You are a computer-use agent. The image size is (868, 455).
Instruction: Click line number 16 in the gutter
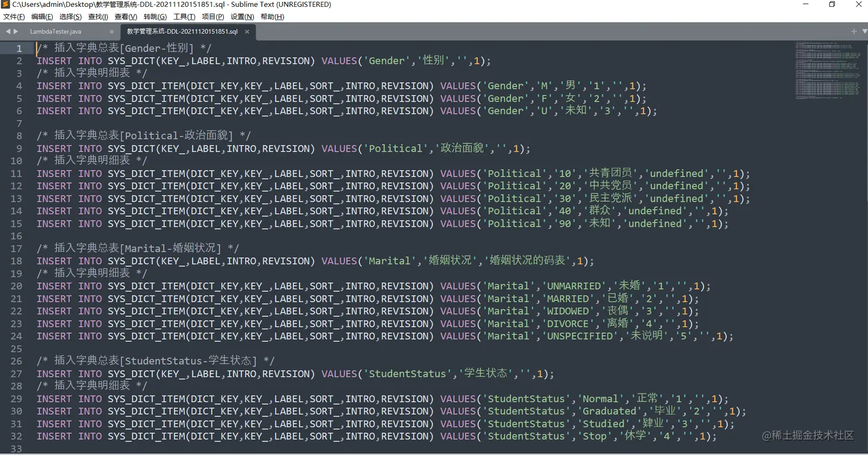pyautogui.click(x=16, y=236)
